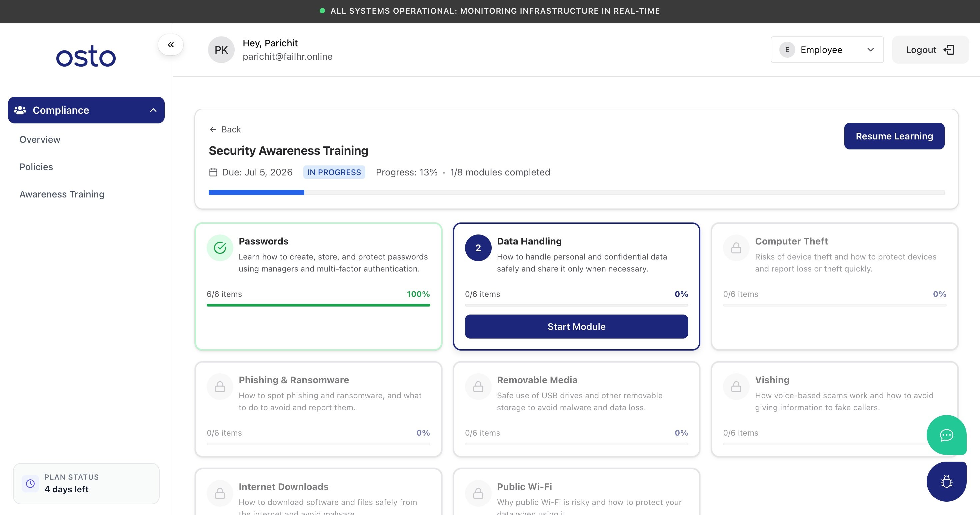The height and width of the screenshot is (515, 980).
Task: Open Overview in the sidebar
Action: point(40,140)
